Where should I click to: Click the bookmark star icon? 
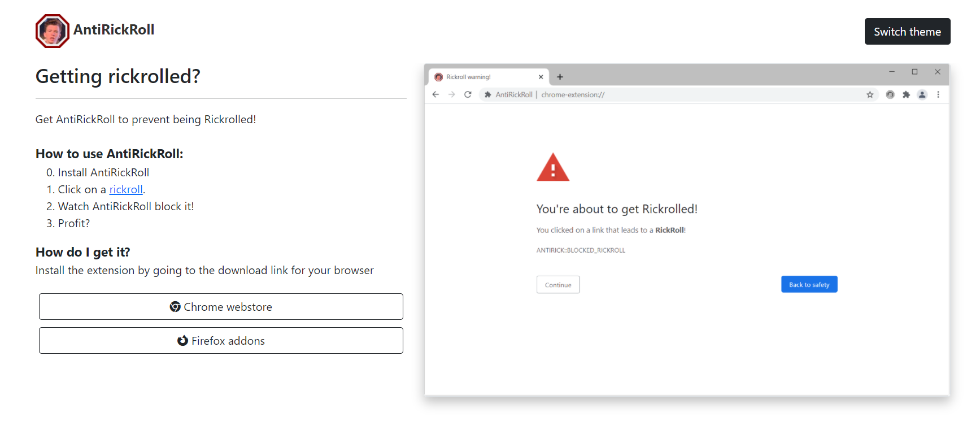870,94
